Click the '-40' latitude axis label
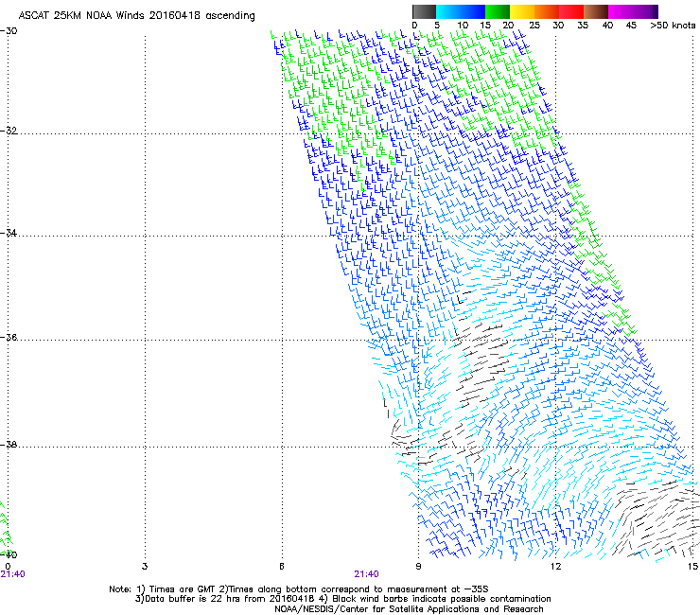700x615 pixels. [x=9, y=554]
